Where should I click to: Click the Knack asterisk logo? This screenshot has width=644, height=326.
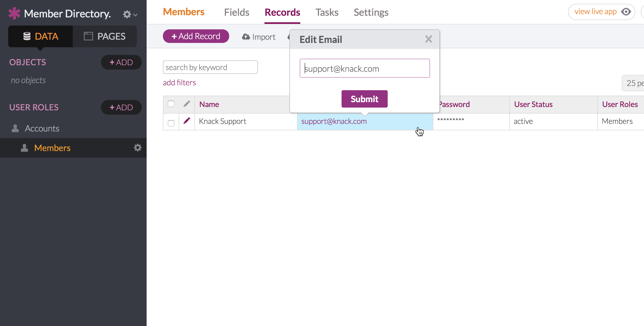(x=14, y=13)
